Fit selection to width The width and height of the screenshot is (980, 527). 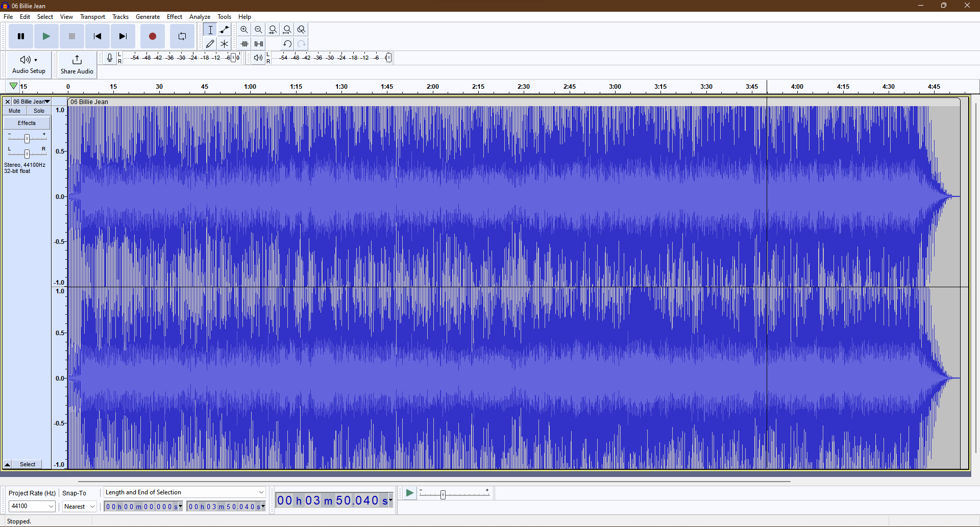273,30
